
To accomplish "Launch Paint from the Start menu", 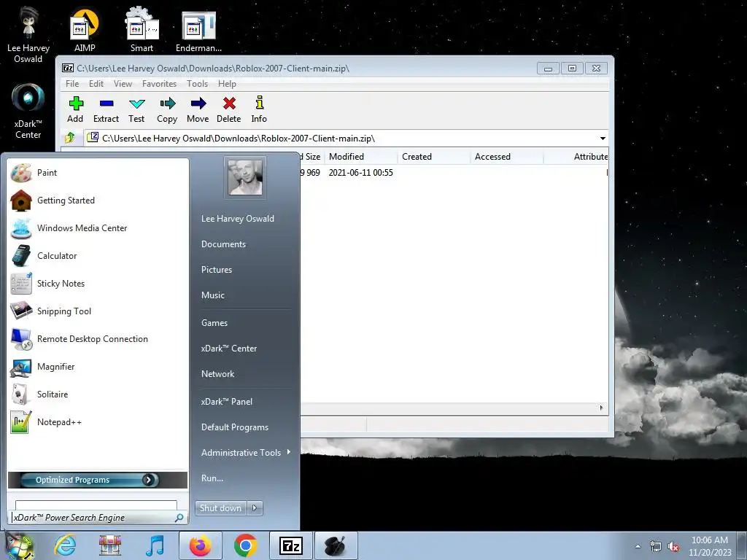I will click(98, 173).
